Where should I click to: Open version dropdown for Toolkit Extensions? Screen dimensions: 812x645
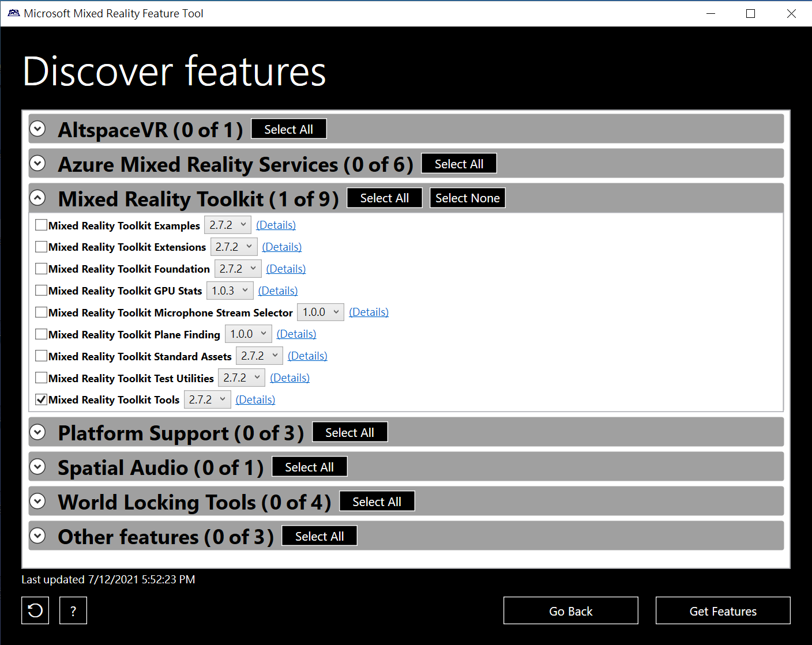234,247
